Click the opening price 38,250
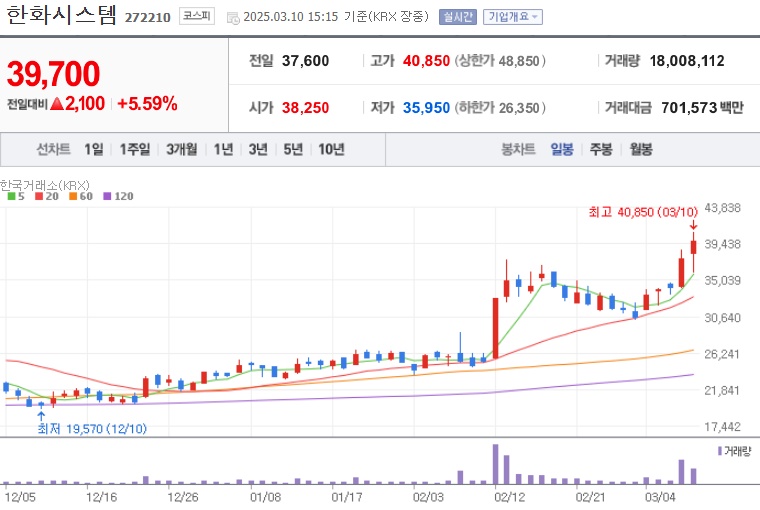Image resolution: width=760 pixels, height=510 pixels. (x=305, y=108)
